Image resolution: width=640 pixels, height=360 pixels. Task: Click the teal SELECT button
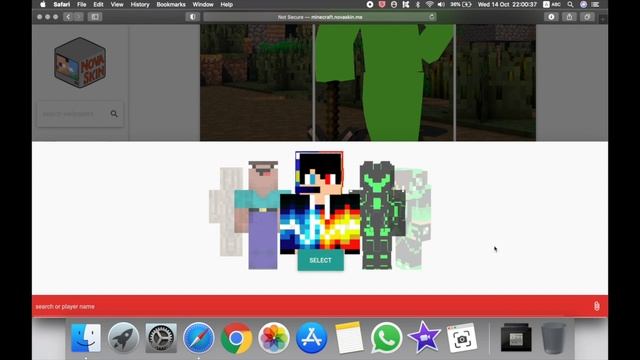tap(320, 260)
